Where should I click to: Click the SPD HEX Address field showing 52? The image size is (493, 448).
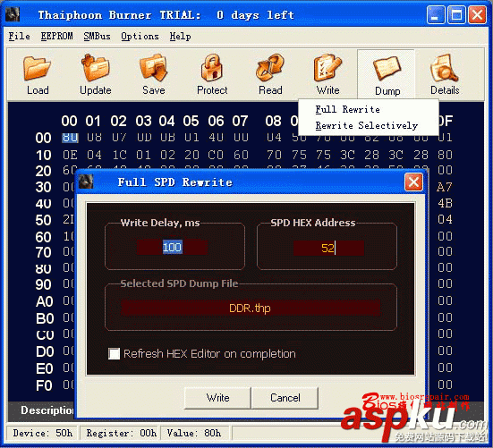[x=328, y=249]
